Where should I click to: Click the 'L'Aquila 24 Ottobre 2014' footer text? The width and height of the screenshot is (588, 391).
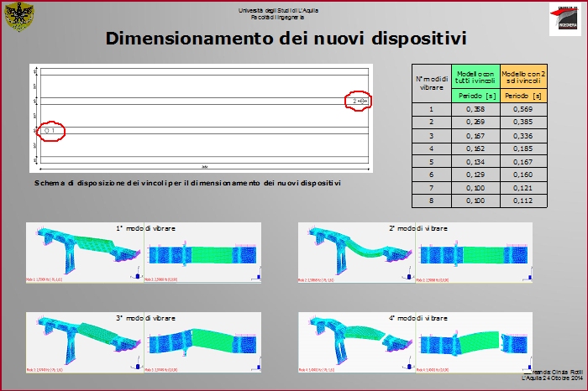tap(552, 378)
